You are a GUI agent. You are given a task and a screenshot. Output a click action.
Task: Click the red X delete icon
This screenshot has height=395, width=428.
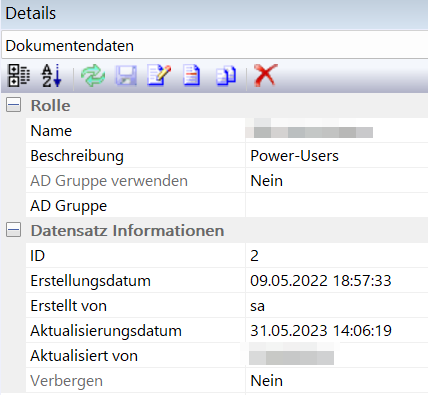(265, 75)
